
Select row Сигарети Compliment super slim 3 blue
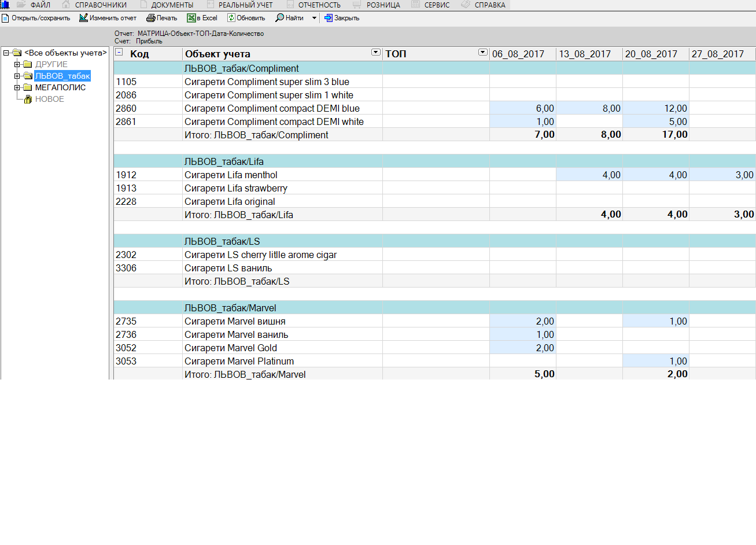434,82
